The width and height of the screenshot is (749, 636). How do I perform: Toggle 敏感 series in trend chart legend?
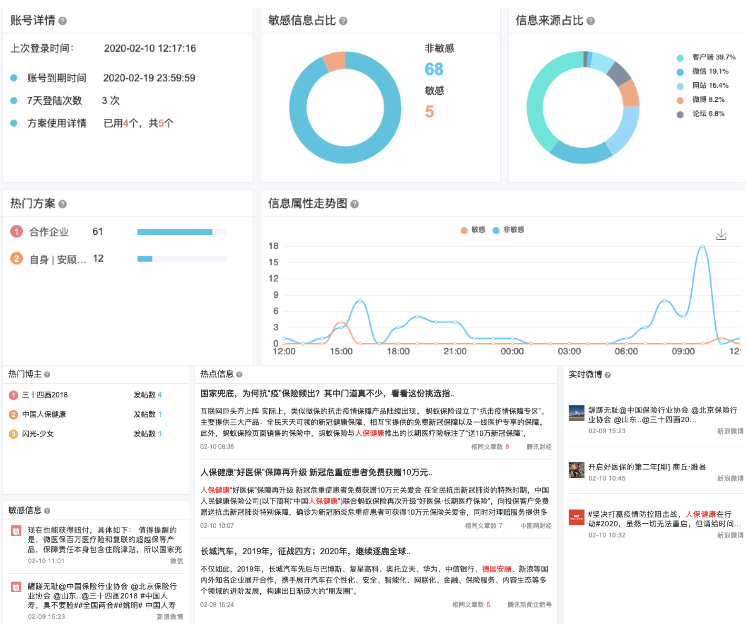(x=470, y=229)
